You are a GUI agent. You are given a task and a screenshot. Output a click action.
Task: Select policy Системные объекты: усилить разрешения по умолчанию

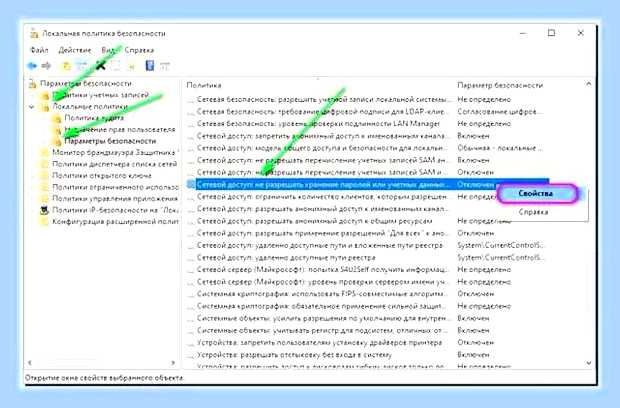pyautogui.click(x=323, y=318)
